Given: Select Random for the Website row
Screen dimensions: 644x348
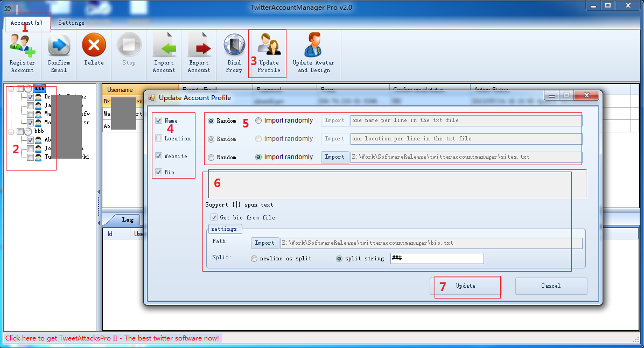Looking at the screenshot, I should 211,157.
